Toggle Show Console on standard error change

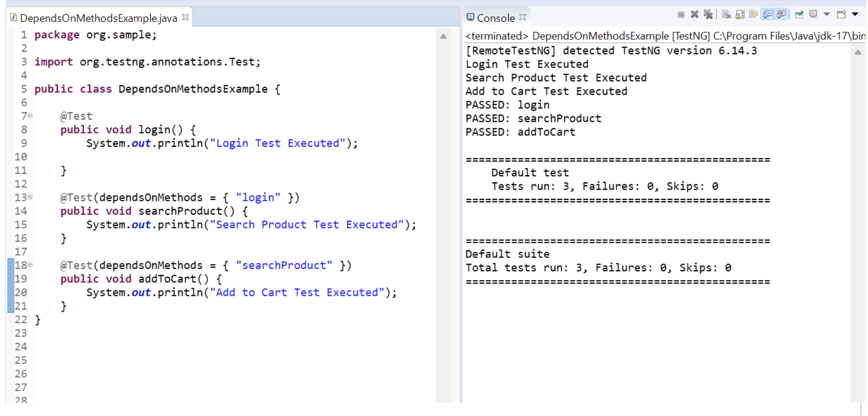(x=781, y=14)
